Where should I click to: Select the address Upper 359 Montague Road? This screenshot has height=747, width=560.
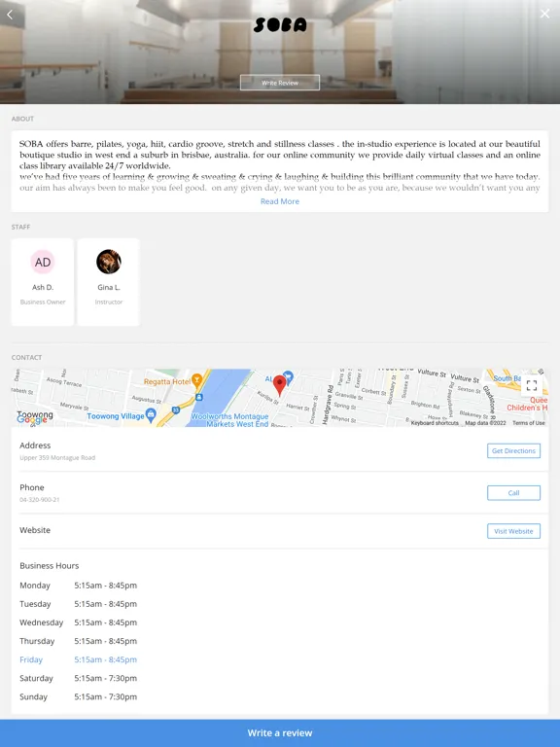click(57, 458)
